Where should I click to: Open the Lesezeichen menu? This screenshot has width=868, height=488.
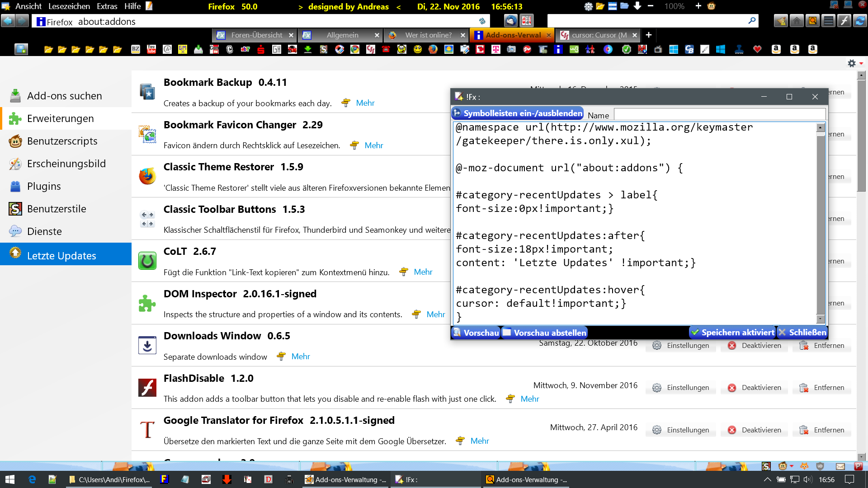(69, 6)
